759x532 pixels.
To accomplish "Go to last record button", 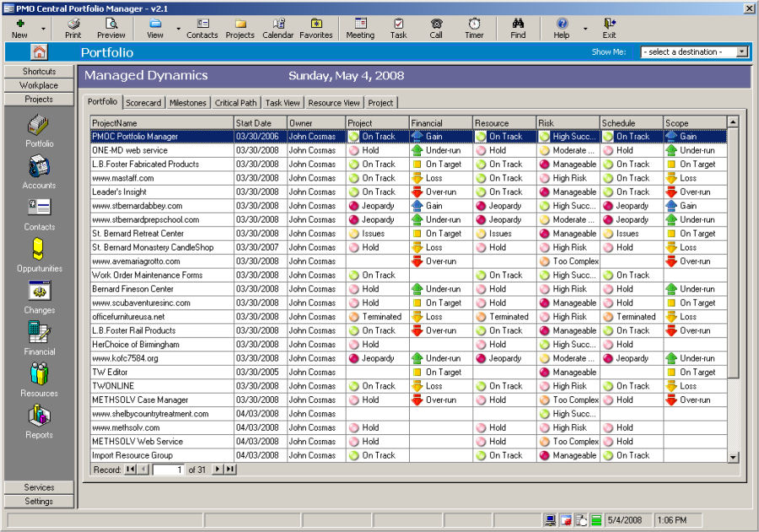I will [x=230, y=469].
